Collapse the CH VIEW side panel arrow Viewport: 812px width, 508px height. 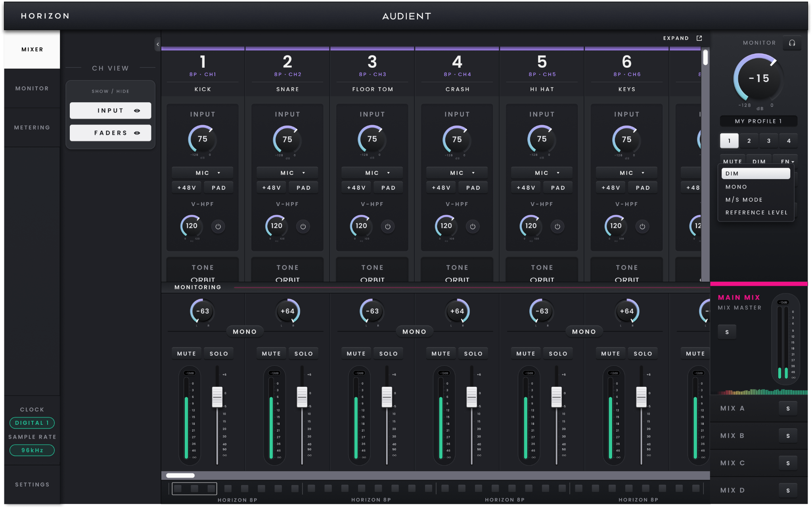[x=157, y=44]
